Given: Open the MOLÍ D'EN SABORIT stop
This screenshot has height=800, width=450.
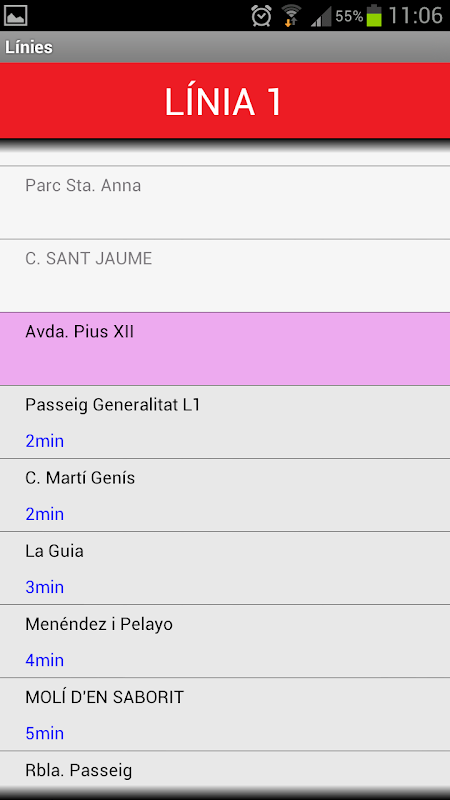Looking at the screenshot, I should 225,714.
